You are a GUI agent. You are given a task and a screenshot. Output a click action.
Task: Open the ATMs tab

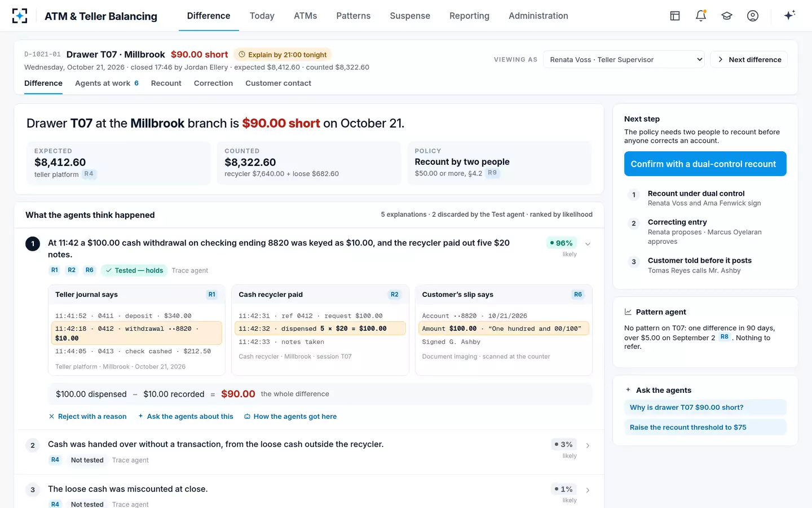(306, 16)
